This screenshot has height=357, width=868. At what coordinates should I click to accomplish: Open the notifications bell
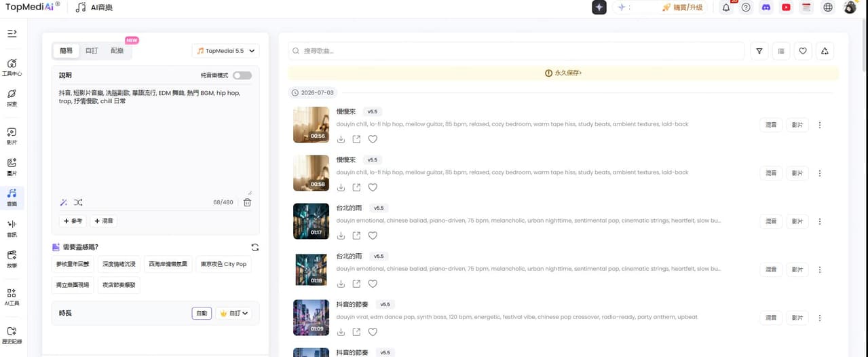(x=726, y=7)
